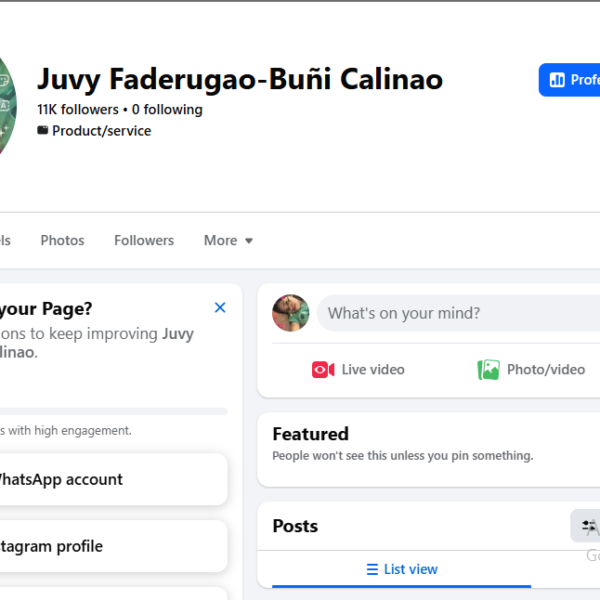
Task: Expand the More dropdown arrow
Action: point(249,241)
